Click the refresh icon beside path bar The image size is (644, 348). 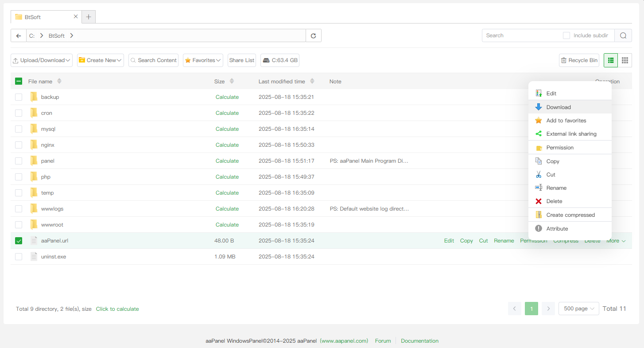pos(314,36)
